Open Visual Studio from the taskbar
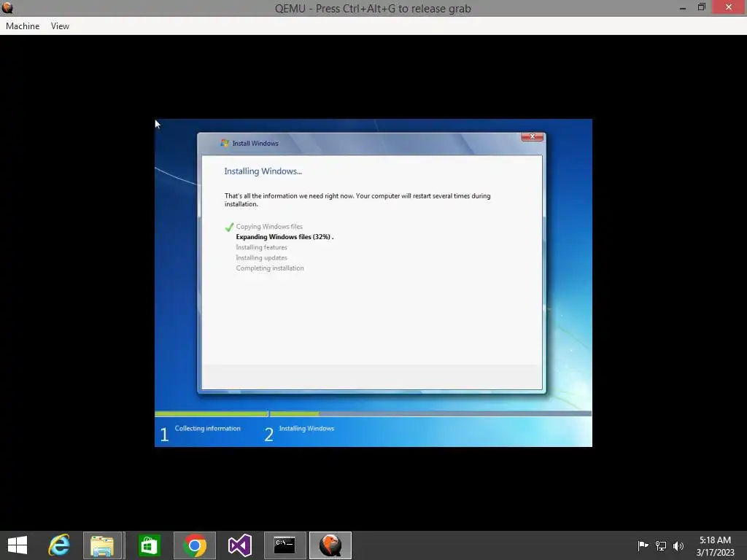 239,545
